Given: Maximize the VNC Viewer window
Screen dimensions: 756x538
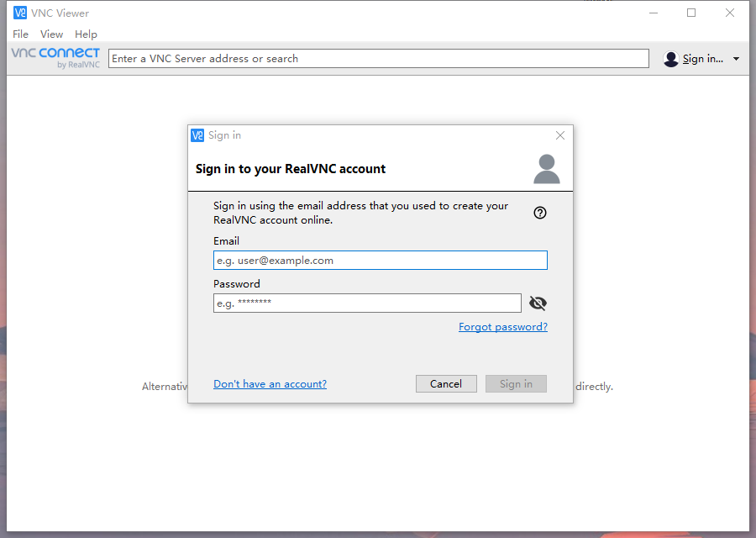Looking at the screenshot, I should [x=691, y=13].
